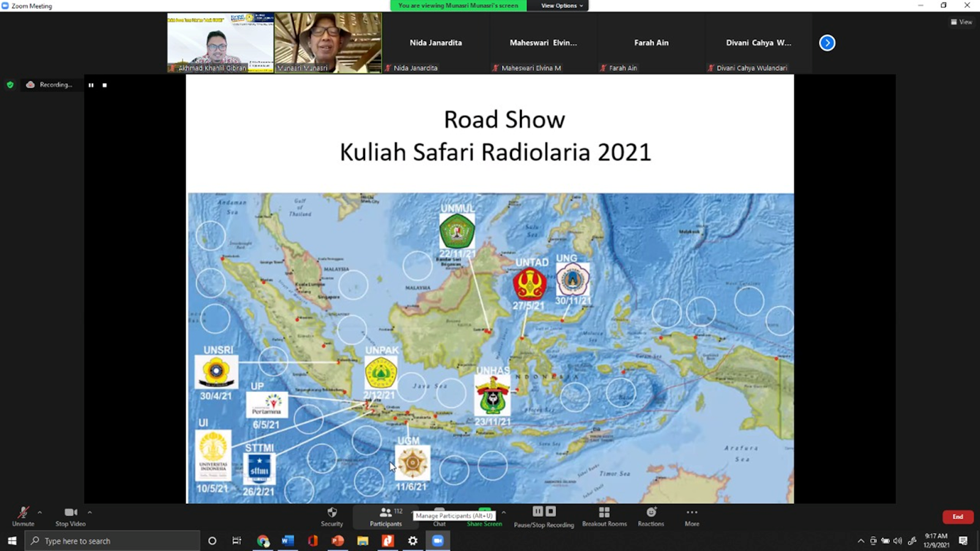Open Cortana circle icon on taskbar

[x=212, y=541]
